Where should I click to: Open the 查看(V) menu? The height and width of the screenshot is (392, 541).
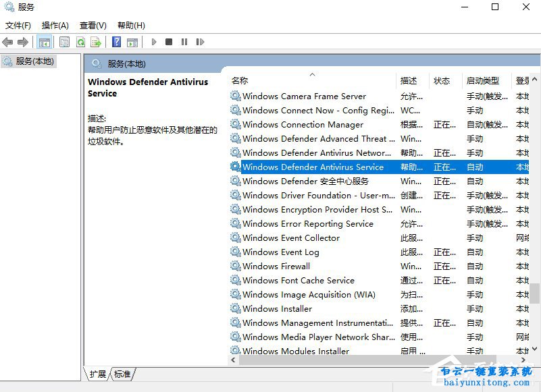pyautogui.click(x=93, y=25)
